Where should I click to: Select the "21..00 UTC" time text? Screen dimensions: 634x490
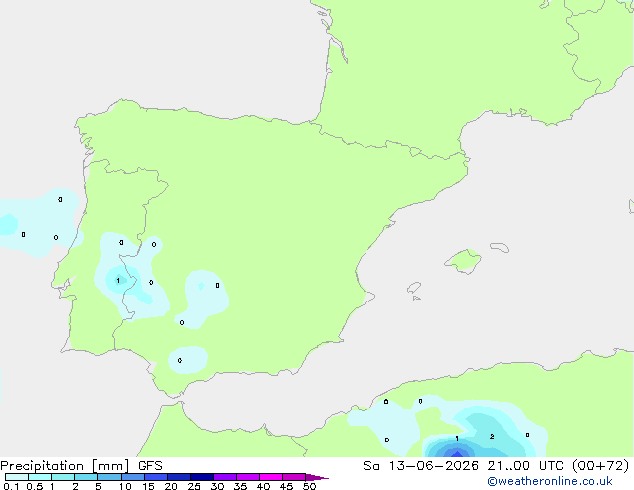coord(525,466)
